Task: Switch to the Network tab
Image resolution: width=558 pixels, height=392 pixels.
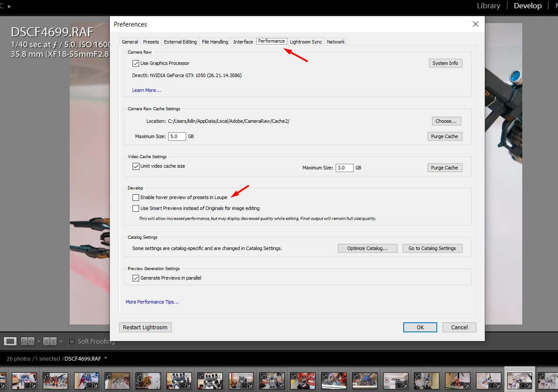Action: 336,42
